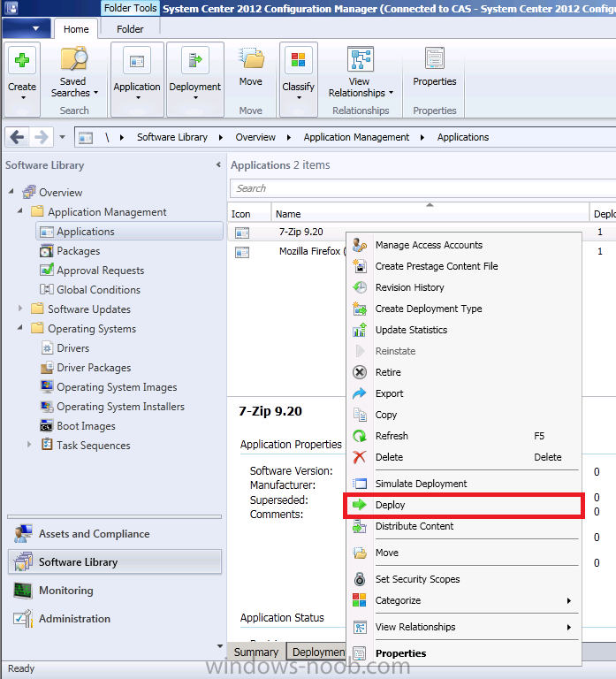Screen dimensions: 616x679
Task: Click the Manage Access Accounts icon
Action: click(360, 245)
